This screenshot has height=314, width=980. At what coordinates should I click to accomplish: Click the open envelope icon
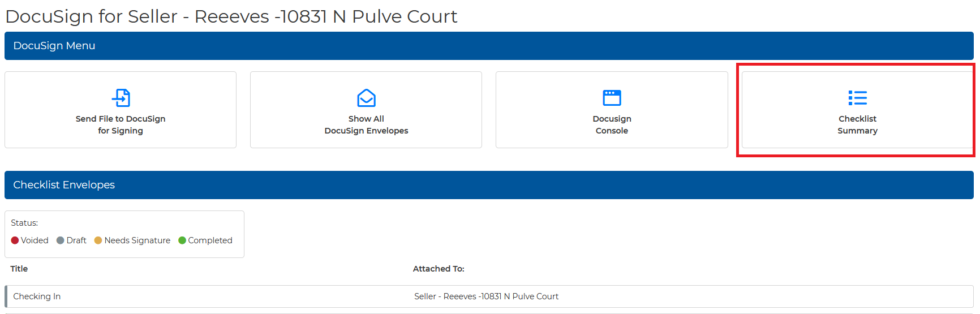pos(366,98)
